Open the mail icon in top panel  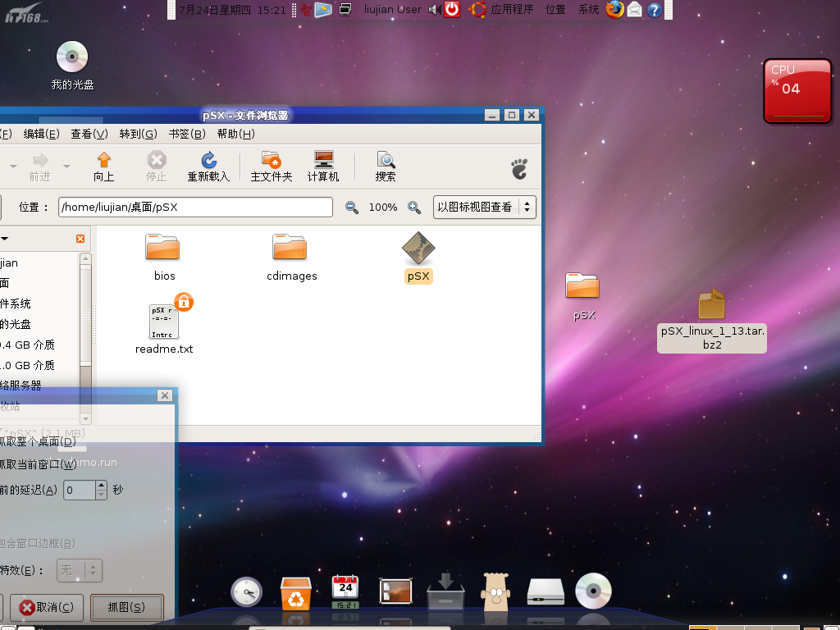(x=635, y=10)
